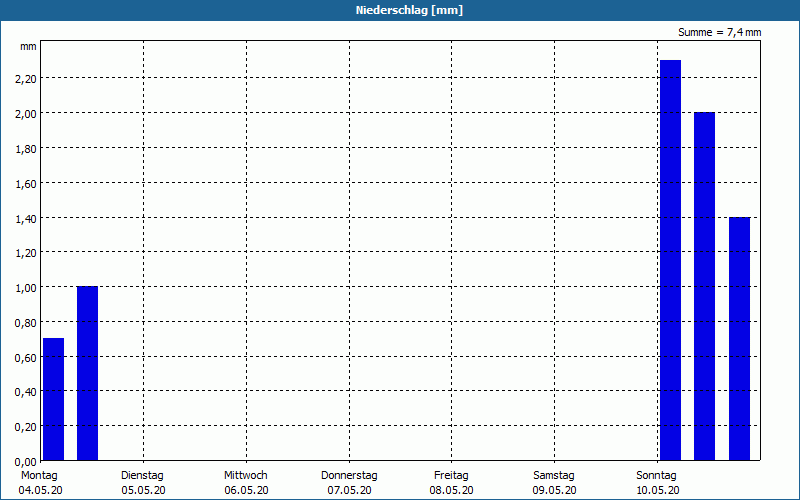Image resolution: width=800 pixels, height=500 pixels.
Task: Select the date 10.05.20
Action: click(658, 491)
